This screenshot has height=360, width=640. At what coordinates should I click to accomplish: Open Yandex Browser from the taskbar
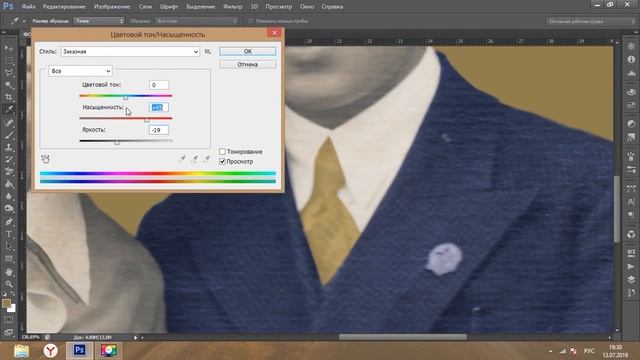click(51, 351)
